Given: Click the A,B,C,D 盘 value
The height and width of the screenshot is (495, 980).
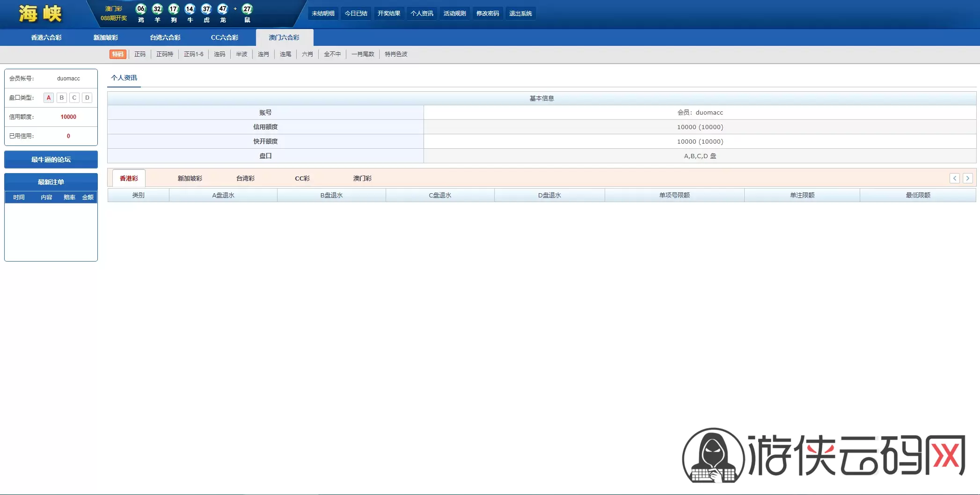Looking at the screenshot, I should tap(700, 156).
